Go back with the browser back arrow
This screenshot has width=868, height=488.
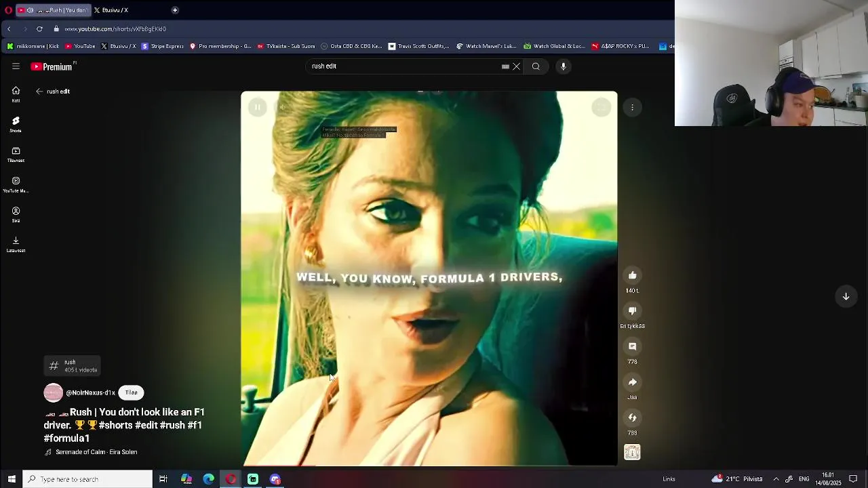click(9, 29)
